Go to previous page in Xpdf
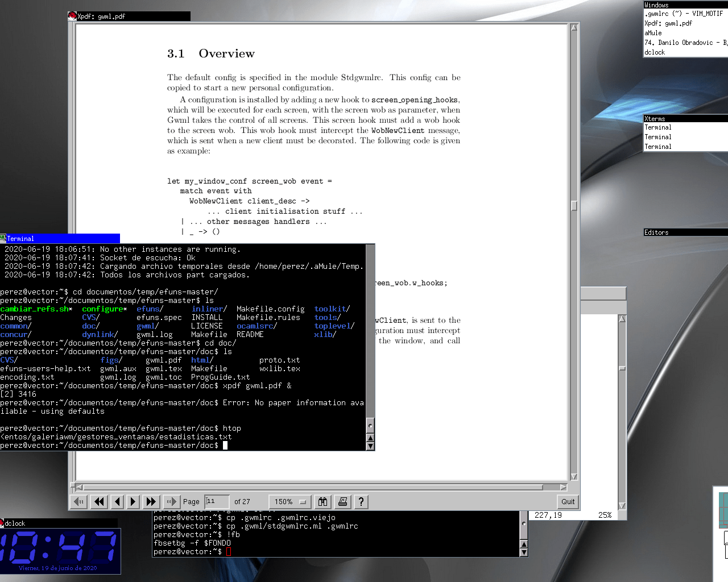This screenshot has height=582, width=728. point(117,501)
